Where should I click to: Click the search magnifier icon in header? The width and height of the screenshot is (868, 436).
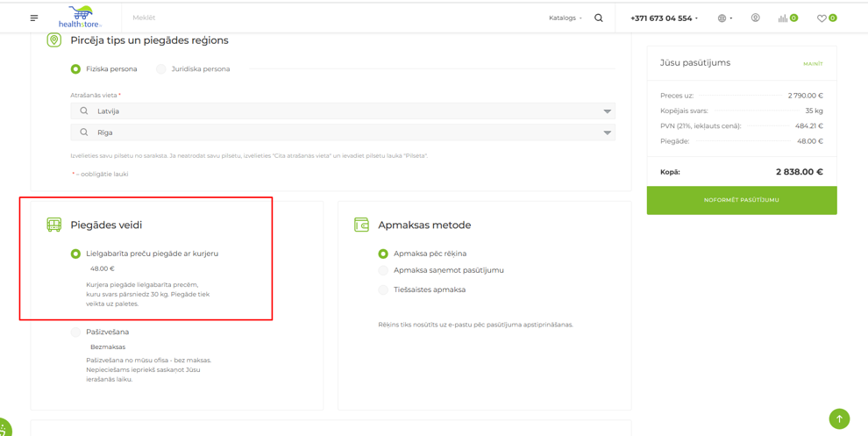599,18
